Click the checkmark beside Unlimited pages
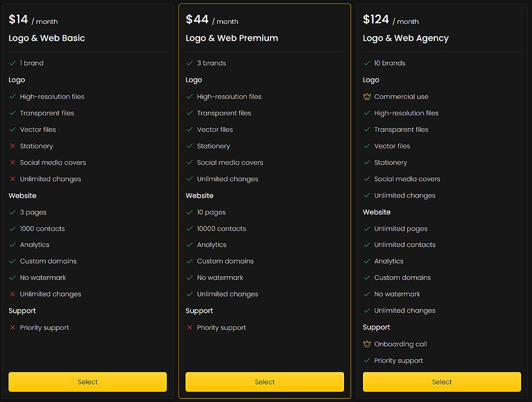The image size is (532, 402). click(367, 229)
